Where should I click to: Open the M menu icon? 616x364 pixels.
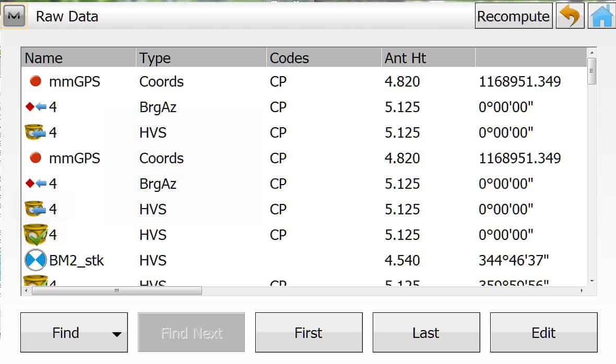click(14, 16)
